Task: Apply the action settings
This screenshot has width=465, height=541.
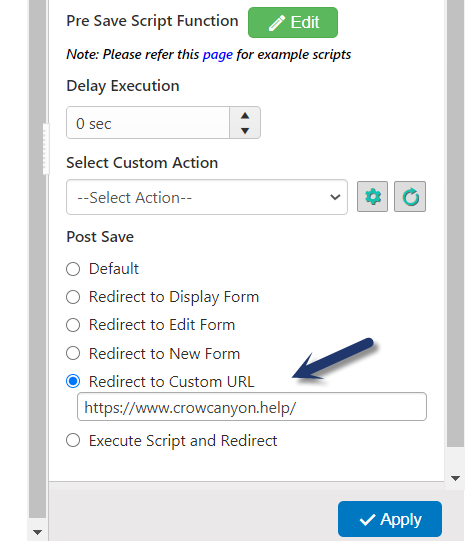Action: [x=390, y=519]
